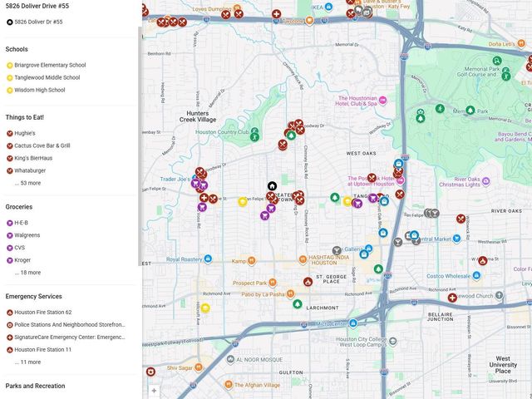This screenshot has height=399, width=532.
Task: Click the black home marker on map
Action: tap(271, 185)
